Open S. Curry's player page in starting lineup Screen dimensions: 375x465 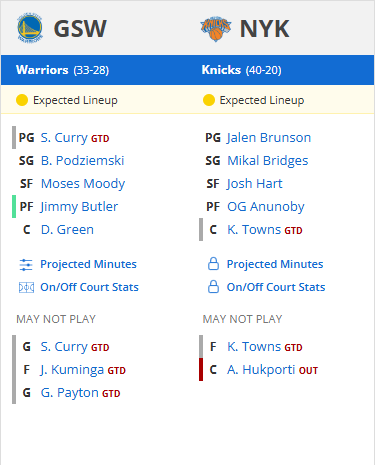click(64, 138)
